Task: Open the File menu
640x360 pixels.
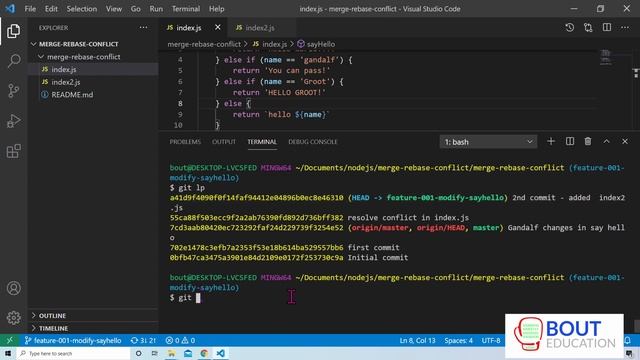Action: click(30, 9)
